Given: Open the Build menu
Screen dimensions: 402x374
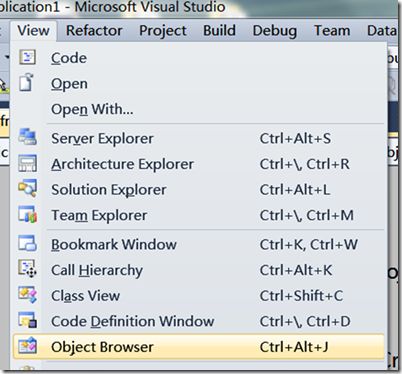Looking at the screenshot, I should coord(219,31).
